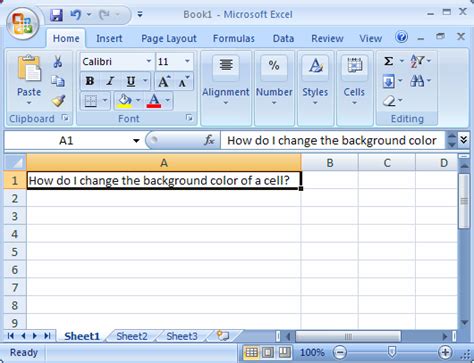Screen dimensions: 474x363
Task: Open the Styles group button
Action: point(315,81)
